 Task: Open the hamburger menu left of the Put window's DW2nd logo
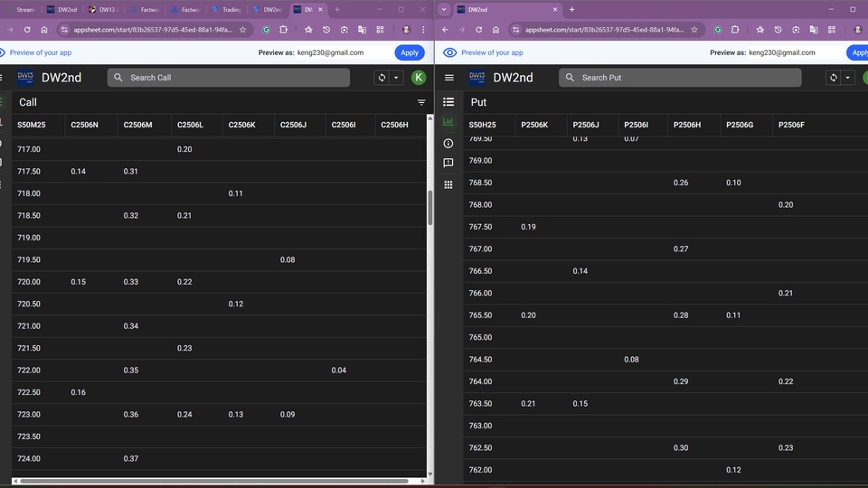click(449, 78)
